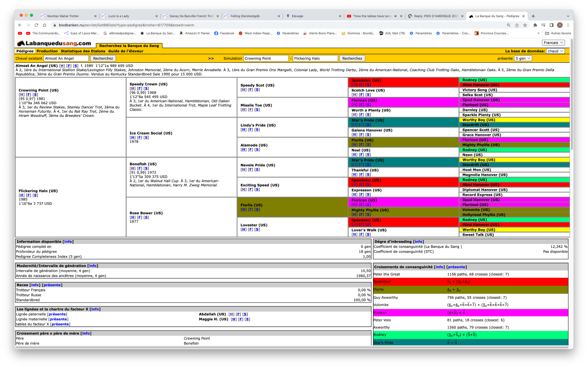Click the Crowning Point simulation field
Viewport: 588px width, 368px height.
266,58
